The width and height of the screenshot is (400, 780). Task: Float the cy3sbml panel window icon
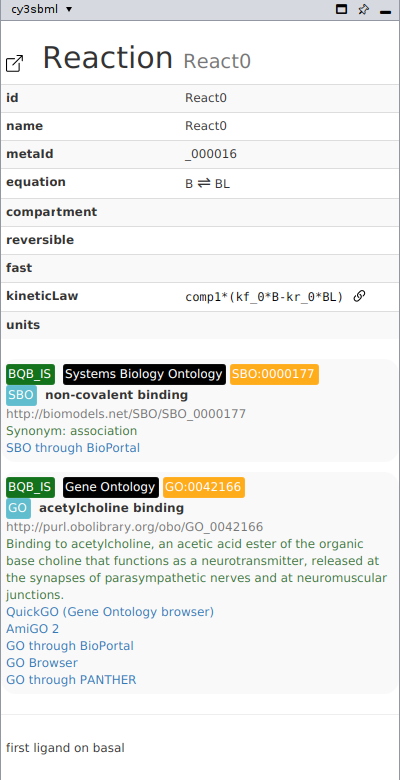coord(341,9)
